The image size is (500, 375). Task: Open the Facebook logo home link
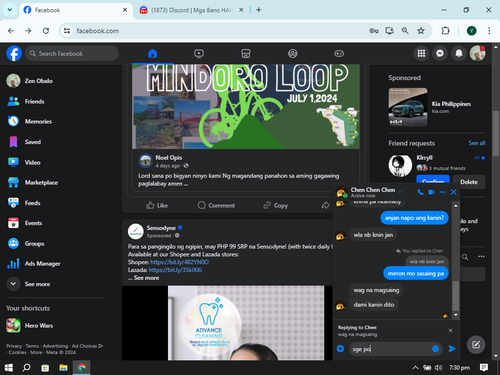pyautogui.click(x=14, y=53)
